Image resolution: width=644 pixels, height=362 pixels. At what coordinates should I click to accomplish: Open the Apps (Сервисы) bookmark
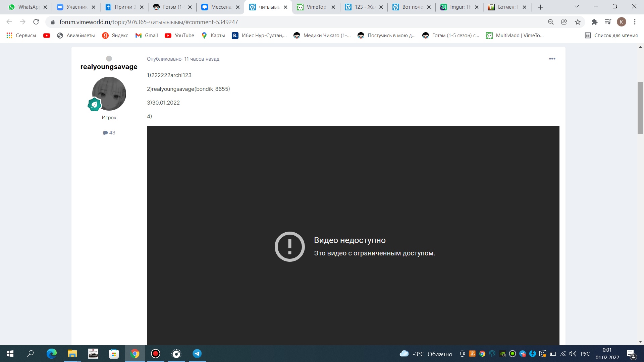click(21, 36)
